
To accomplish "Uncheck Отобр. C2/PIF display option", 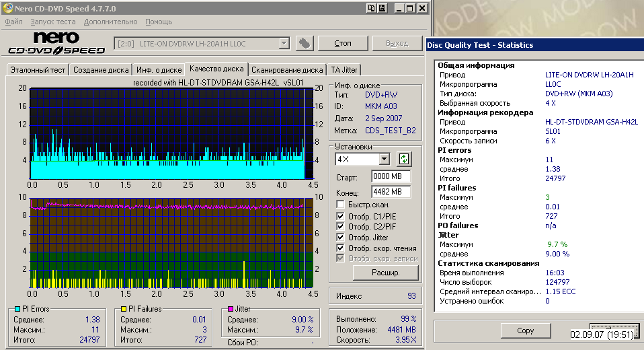I will (x=341, y=227).
